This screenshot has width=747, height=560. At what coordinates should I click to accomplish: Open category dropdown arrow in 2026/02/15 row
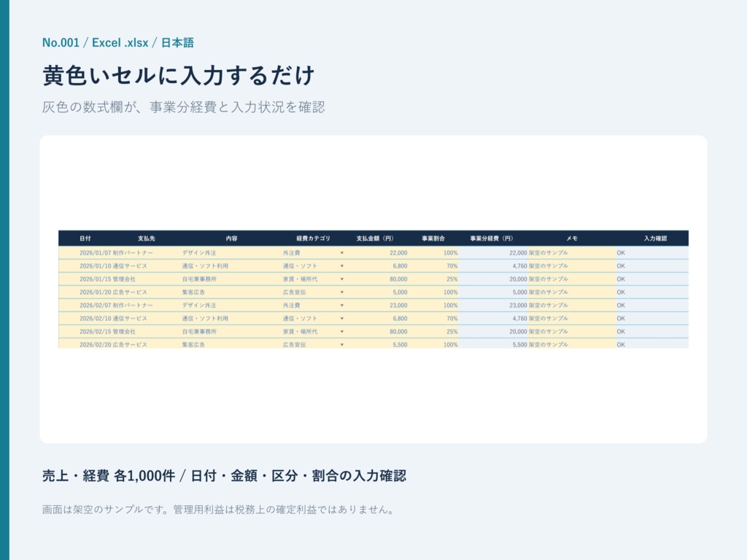pyautogui.click(x=341, y=332)
